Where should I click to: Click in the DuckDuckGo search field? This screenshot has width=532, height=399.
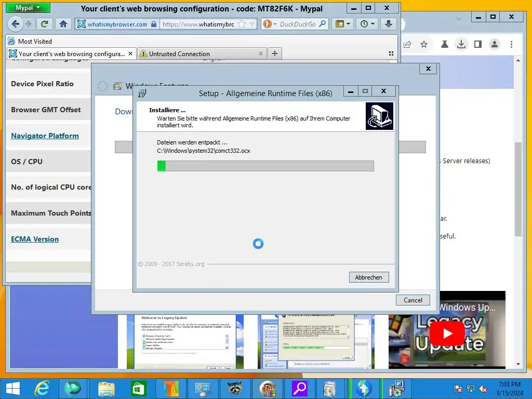pyautogui.click(x=298, y=24)
